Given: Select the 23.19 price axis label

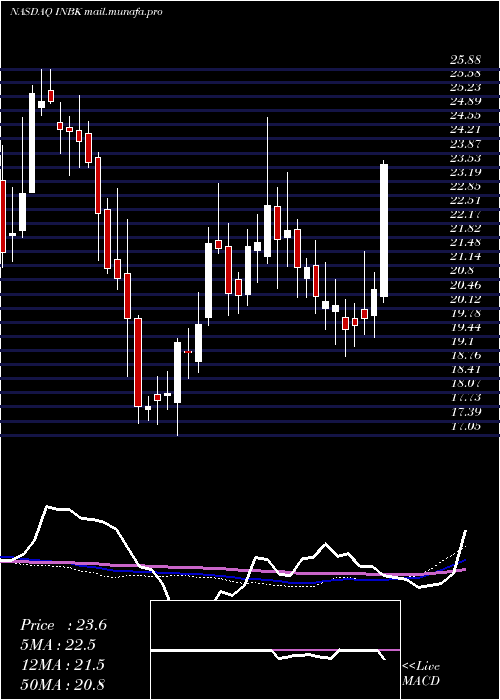Looking at the screenshot, I should coord(465,172).
